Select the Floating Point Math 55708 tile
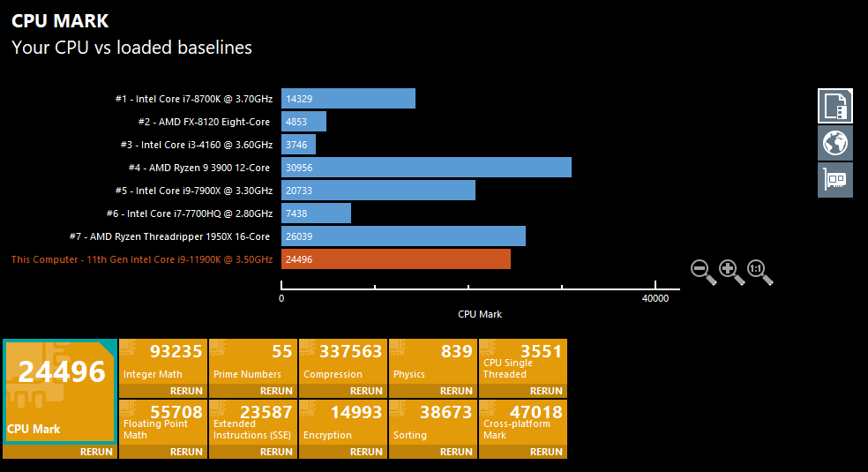 (163, 423)
